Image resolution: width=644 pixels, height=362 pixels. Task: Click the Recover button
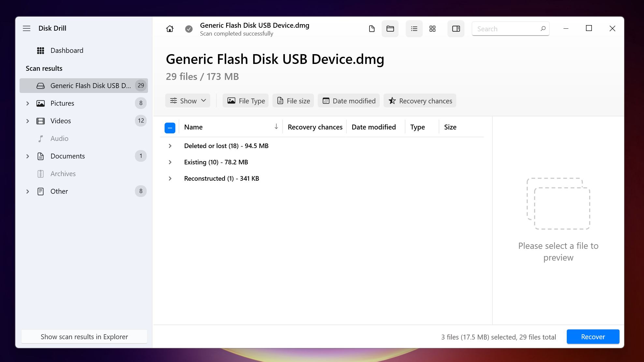593,337
